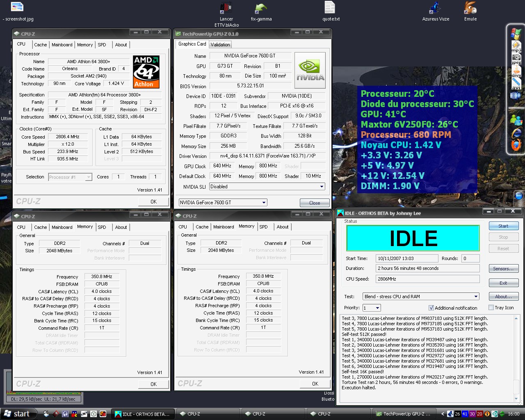The height and width of the screenshot is (420, 525).
Task: Click the Orthos log scrollbar down arrow
Action: [x=516, y=399]
